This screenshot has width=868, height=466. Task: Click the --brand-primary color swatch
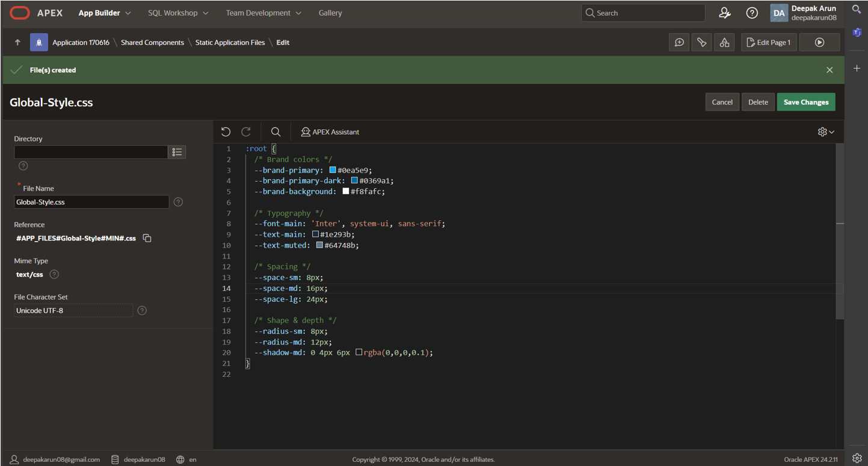tap(333, 170)
